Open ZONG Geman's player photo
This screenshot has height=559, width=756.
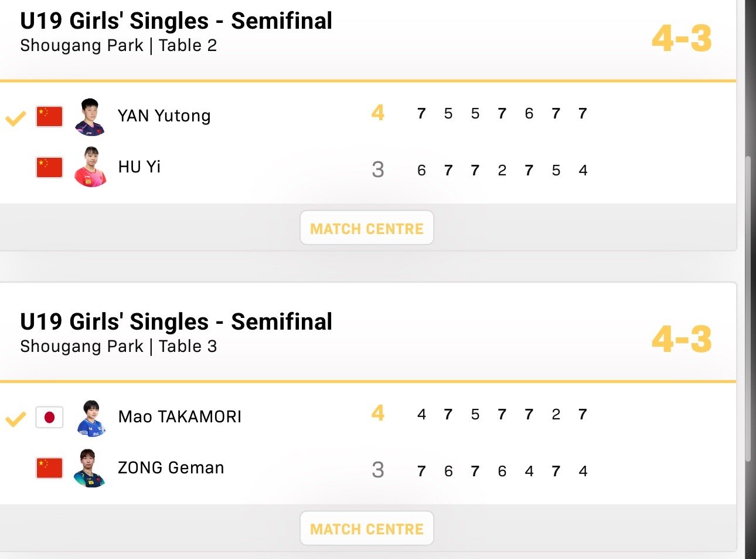(x=90, y=468)
